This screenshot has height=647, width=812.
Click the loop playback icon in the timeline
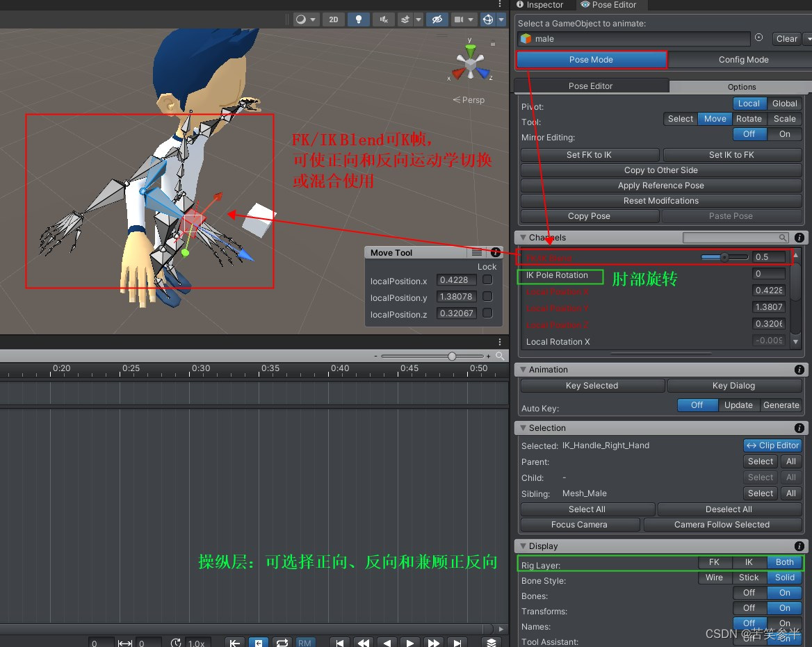tap(282, 641)
